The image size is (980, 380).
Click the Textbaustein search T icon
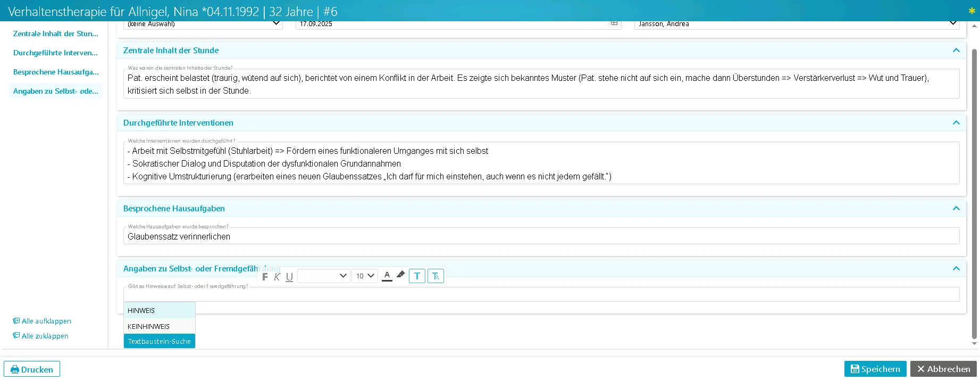(x=435, y=276)
